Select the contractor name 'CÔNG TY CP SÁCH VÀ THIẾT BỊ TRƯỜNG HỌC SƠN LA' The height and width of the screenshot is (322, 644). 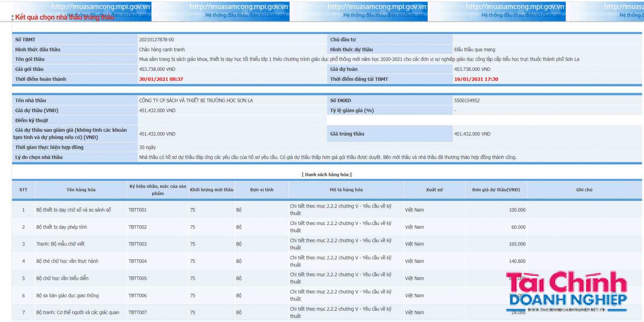coord(196,101)
